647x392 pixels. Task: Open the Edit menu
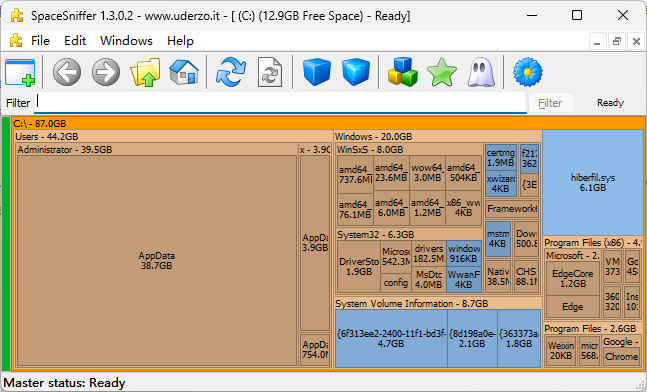[75, 41]
